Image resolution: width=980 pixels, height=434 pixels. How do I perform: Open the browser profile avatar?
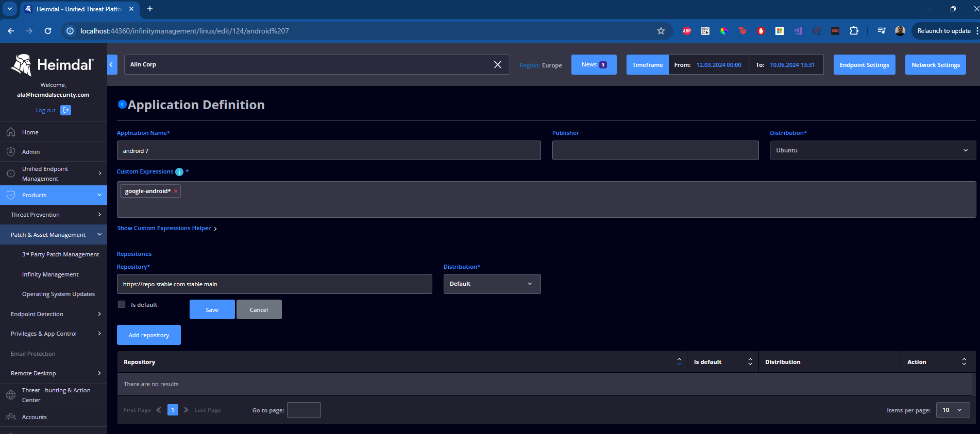(900, 31)
